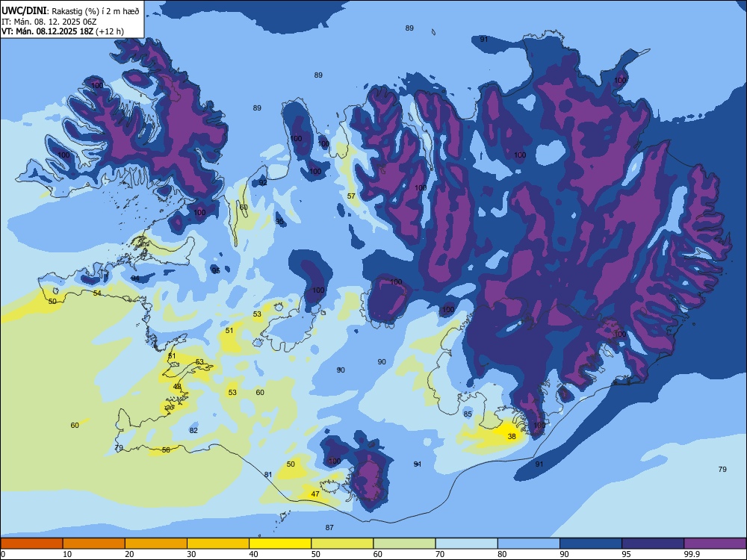Click the 20 legend tick label
The height and width of the screenshot is (560, 747).
129,554
